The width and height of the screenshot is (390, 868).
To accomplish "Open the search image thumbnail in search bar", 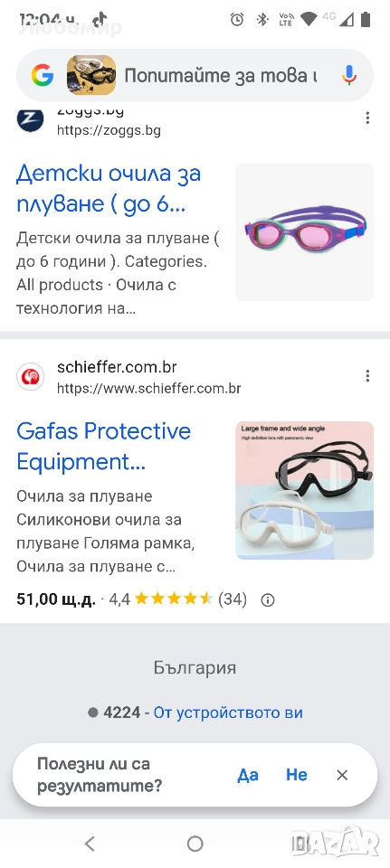I will (91, 75).
